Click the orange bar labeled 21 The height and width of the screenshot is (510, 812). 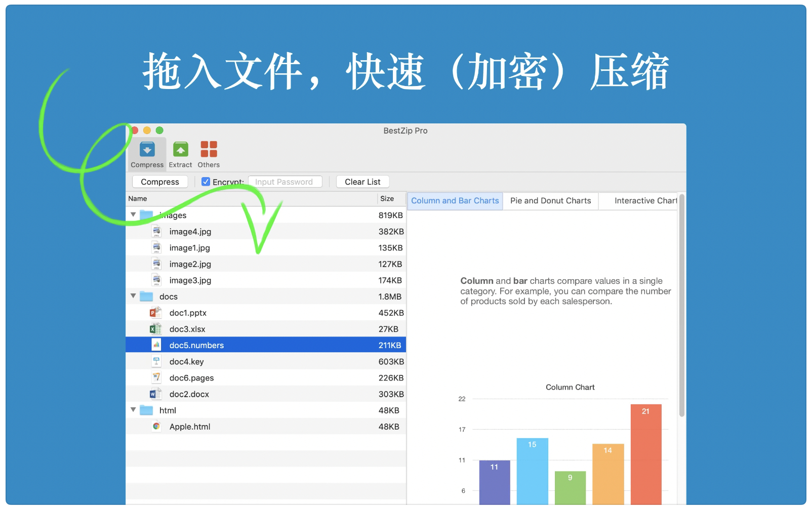point(646,454)
